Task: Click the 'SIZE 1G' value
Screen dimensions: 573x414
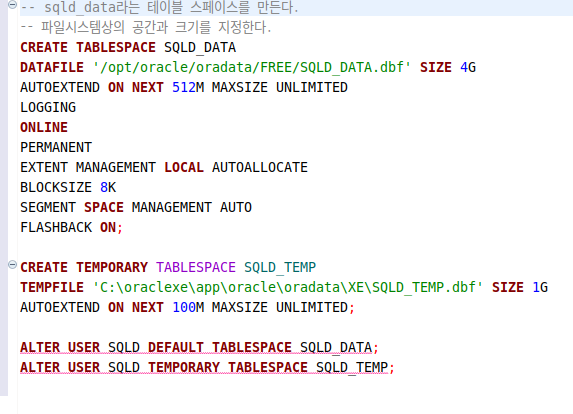Action: 520,288
